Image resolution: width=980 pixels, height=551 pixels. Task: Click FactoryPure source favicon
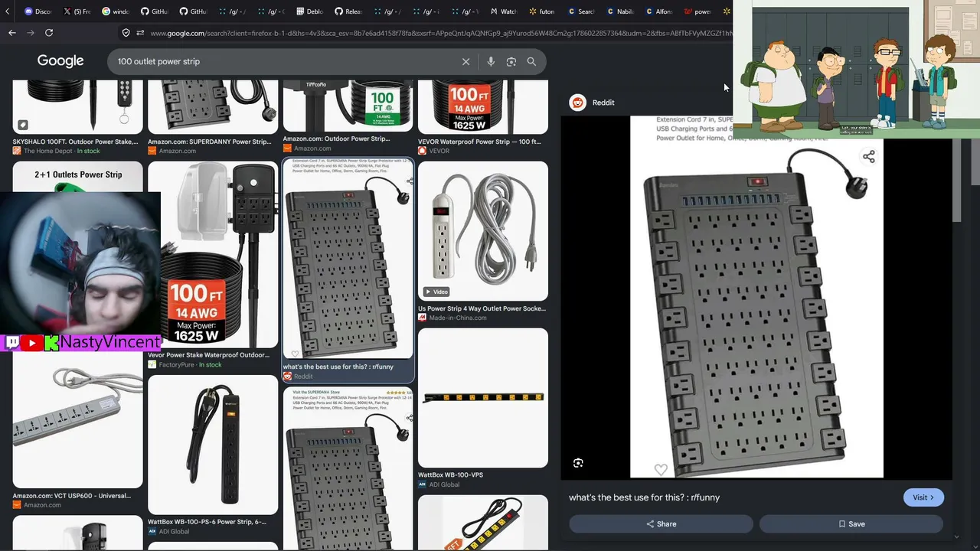click(x=152, y=364)
